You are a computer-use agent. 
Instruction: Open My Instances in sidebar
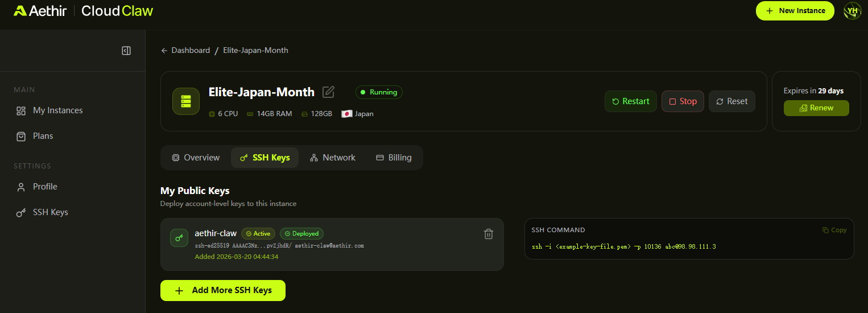pyautogui.click(x=57, y=110)
